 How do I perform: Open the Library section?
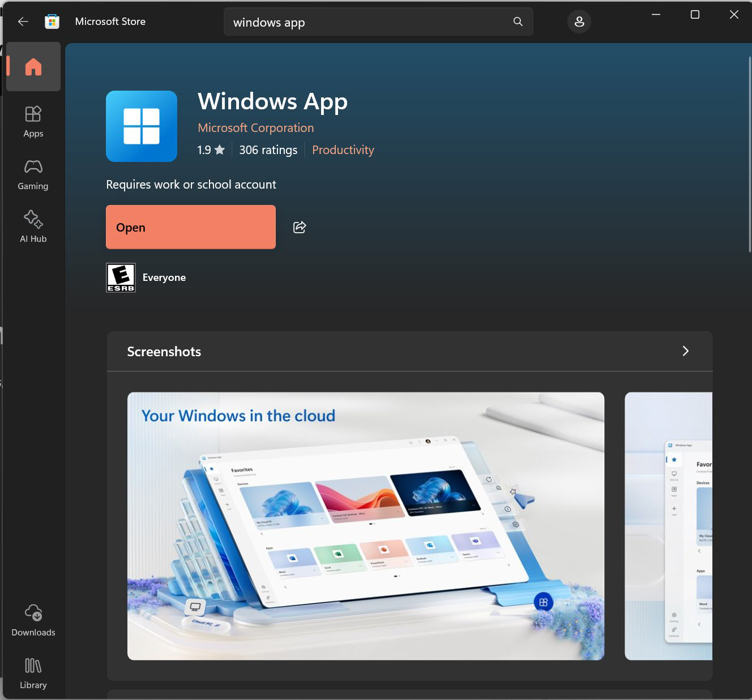tap(33, 673)
